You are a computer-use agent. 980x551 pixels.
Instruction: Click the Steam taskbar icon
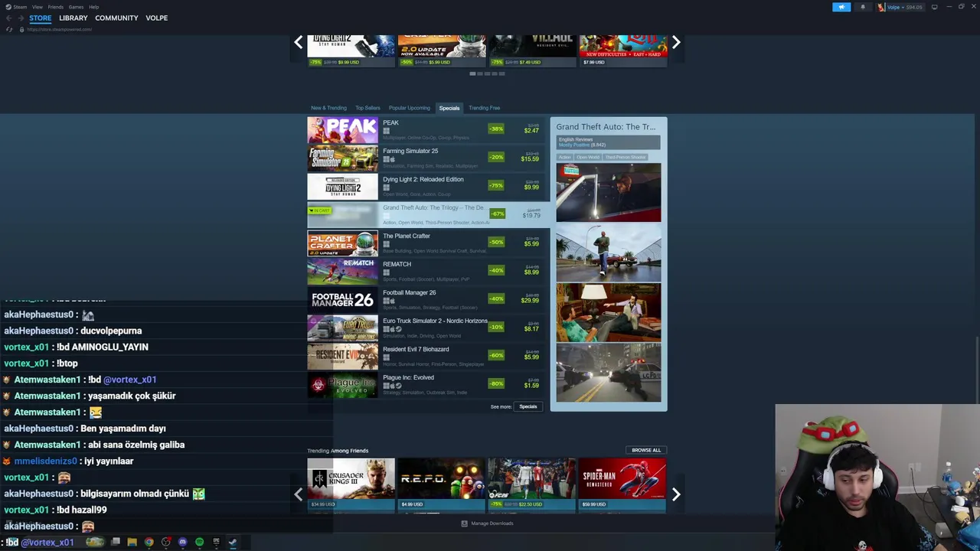click(233, 542)
